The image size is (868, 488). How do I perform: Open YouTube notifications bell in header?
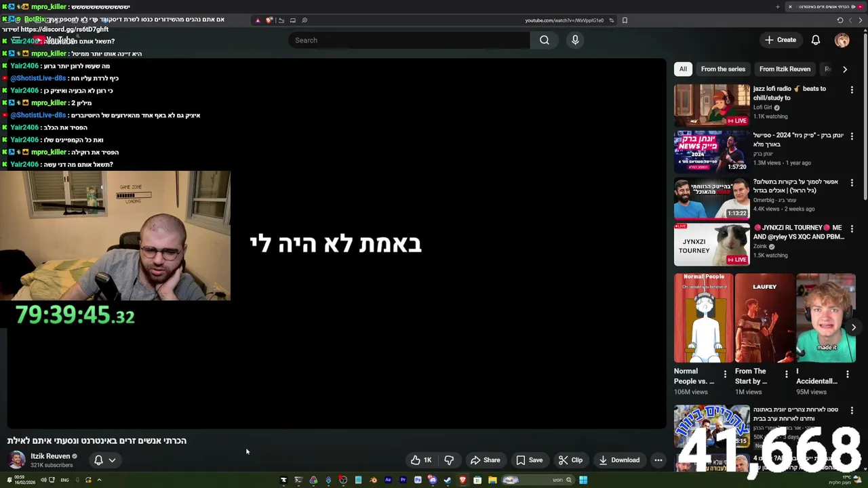(816, 40)
